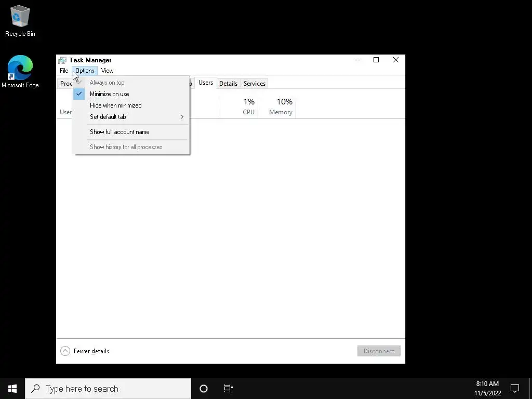Screen dimensions: 532x399
Task: Close the Task Manager window
Action: 395,60
